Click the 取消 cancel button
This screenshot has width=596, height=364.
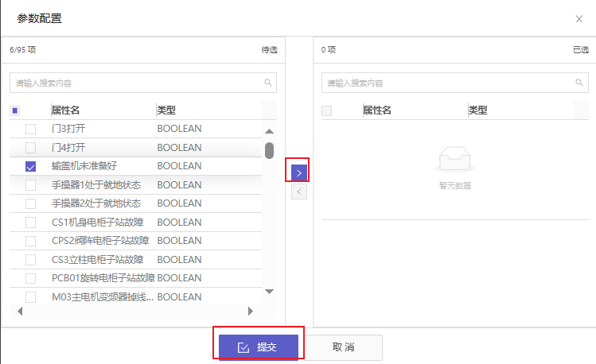(x=343, y=347)
